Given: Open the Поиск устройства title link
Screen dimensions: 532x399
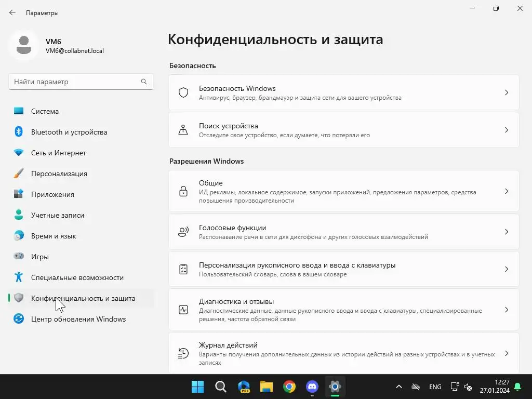Looking at the screenshot, I should 229,126.
